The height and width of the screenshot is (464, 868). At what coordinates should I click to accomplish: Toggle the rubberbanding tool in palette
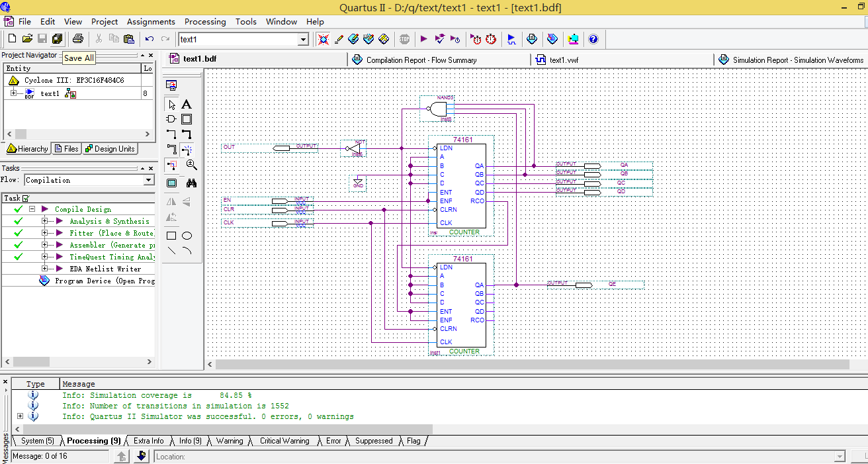pos(187,150)
